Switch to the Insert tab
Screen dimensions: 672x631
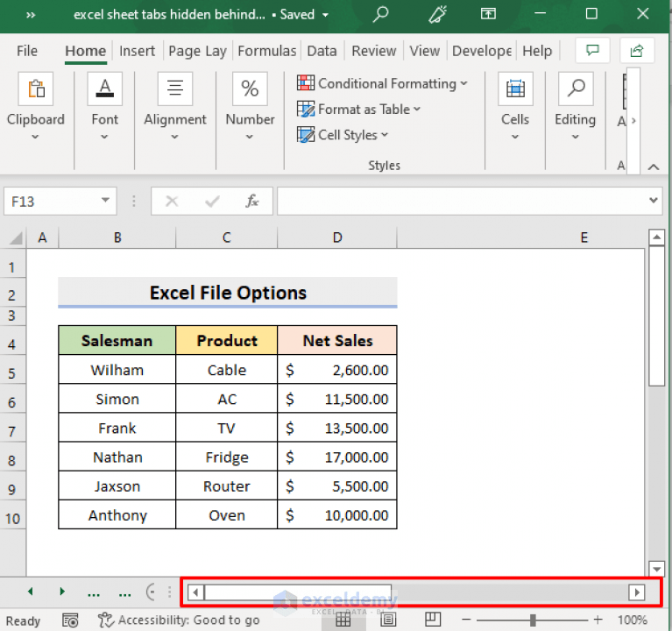click(138, 51)
